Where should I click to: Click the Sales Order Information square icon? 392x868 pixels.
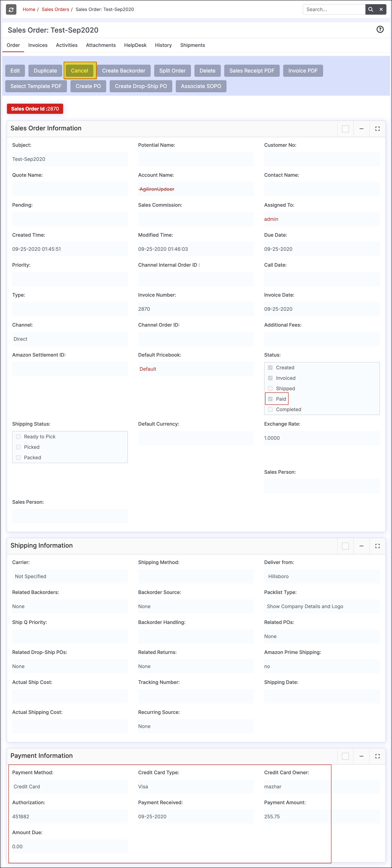pyautogui.click(x=345, y=129)
